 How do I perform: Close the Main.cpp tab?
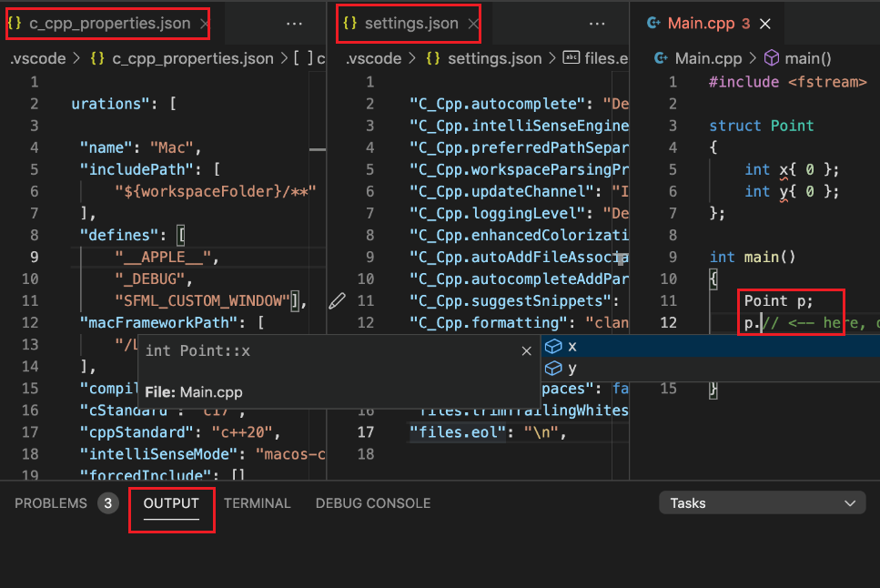[765, 25]
